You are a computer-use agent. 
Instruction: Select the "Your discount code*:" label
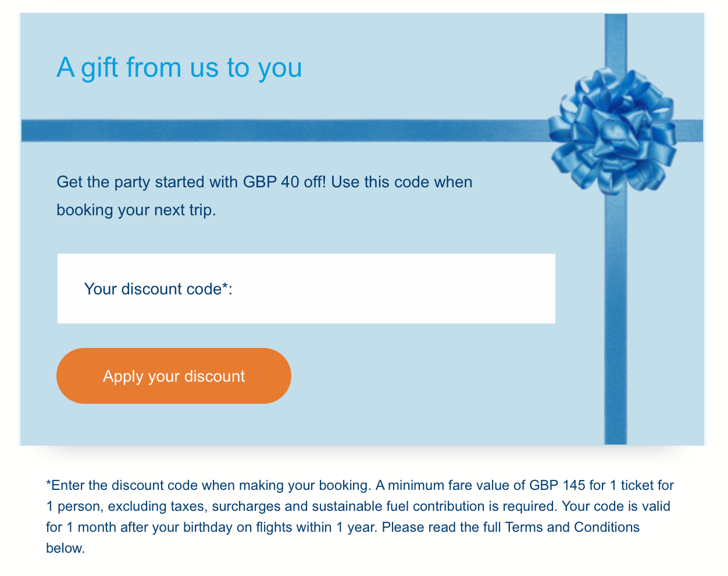pos(158,289)
